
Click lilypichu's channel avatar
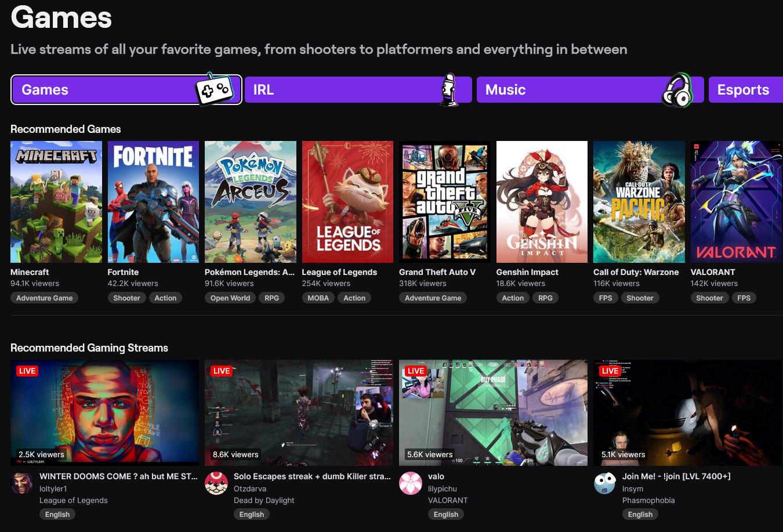point(411,483)
